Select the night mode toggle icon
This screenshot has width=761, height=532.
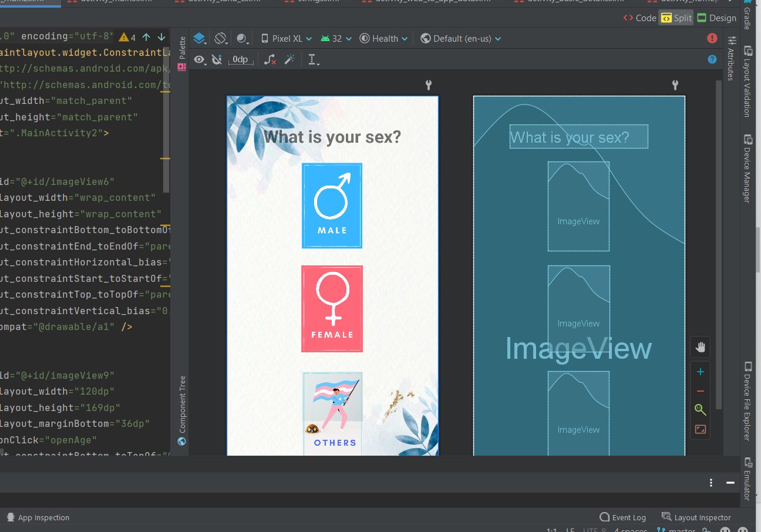(x=242, y=38)
